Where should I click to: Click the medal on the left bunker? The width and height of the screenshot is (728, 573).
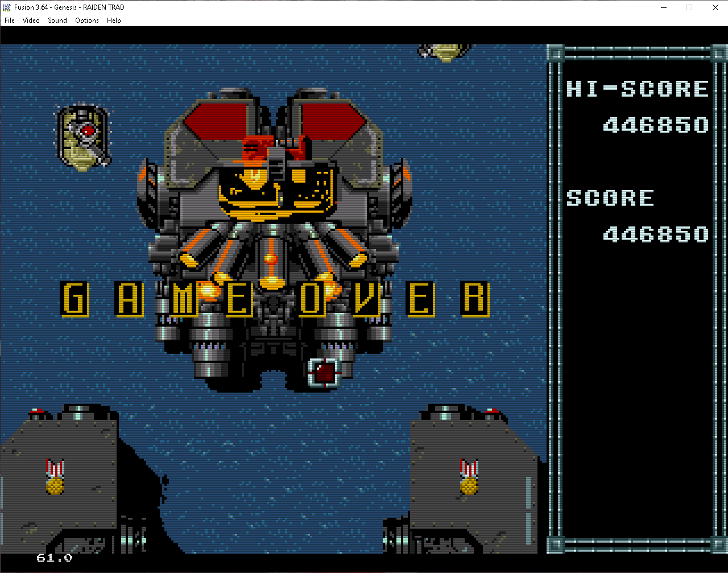tap(55, 477)
